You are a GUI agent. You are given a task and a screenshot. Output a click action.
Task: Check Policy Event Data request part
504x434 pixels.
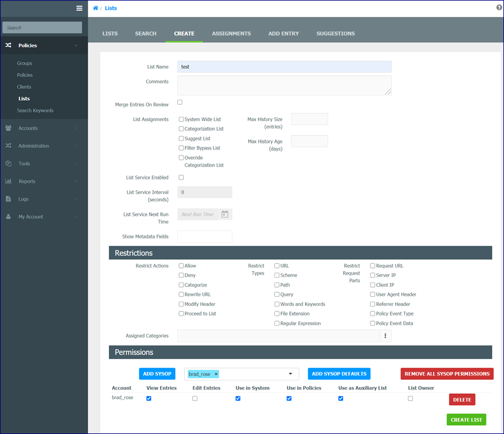pyautogui.click(x=373, y=323)
